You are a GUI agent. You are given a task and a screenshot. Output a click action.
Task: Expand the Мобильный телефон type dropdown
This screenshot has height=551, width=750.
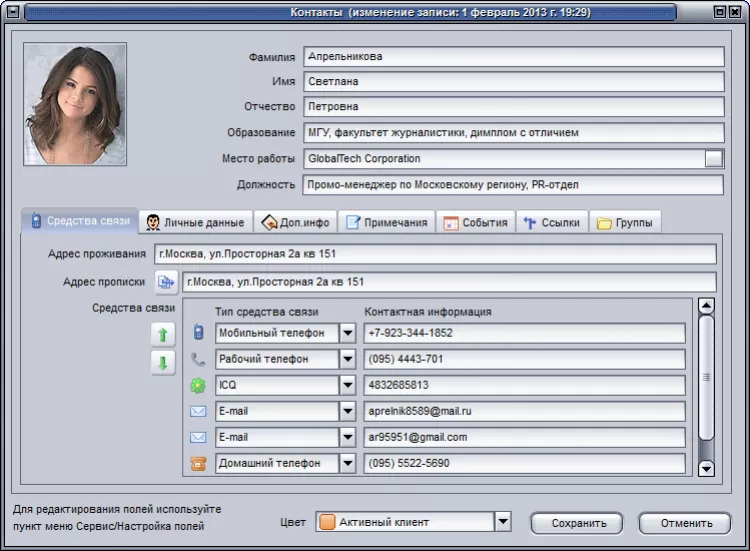348,333
